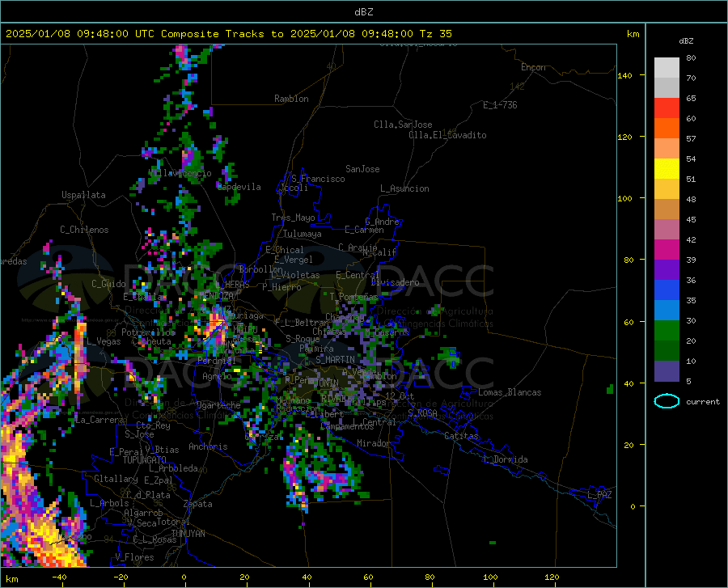The width and height of the screenshot is (728, 588).
Task: Click the 'current' legend label
Action: [703, 402]
